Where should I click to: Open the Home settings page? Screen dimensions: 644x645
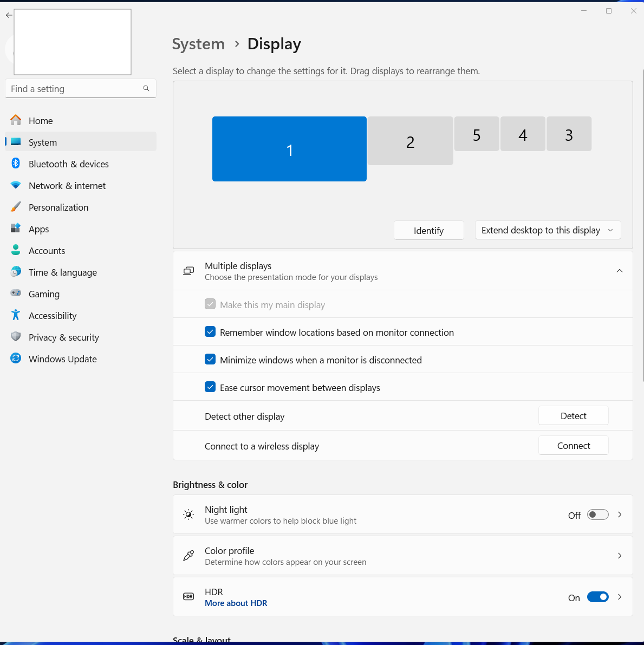pos(81,121)
